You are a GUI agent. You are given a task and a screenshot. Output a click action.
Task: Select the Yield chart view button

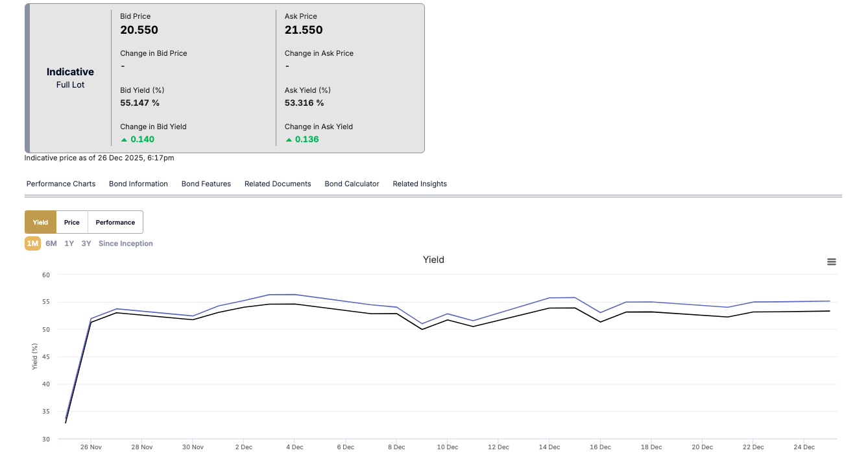coord(40,222)
